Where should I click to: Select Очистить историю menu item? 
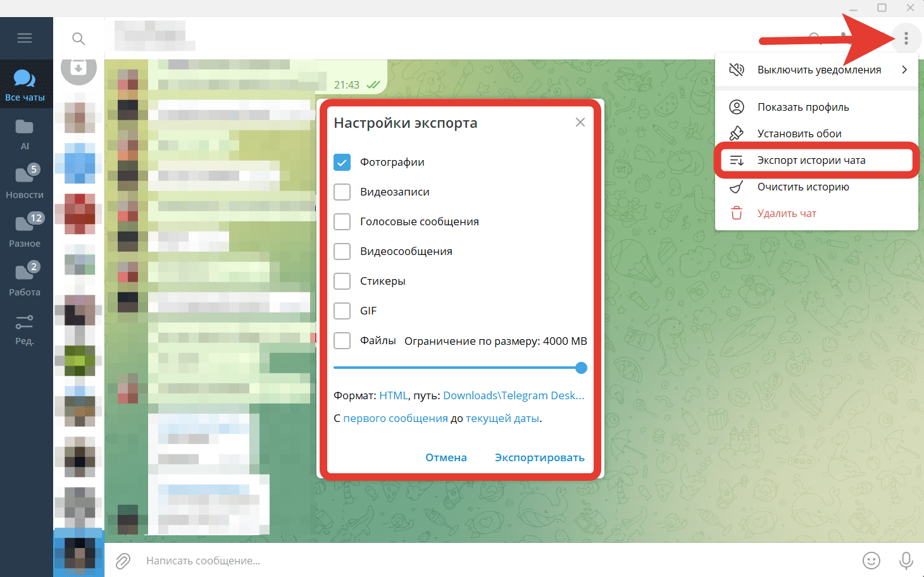[816, 187]
